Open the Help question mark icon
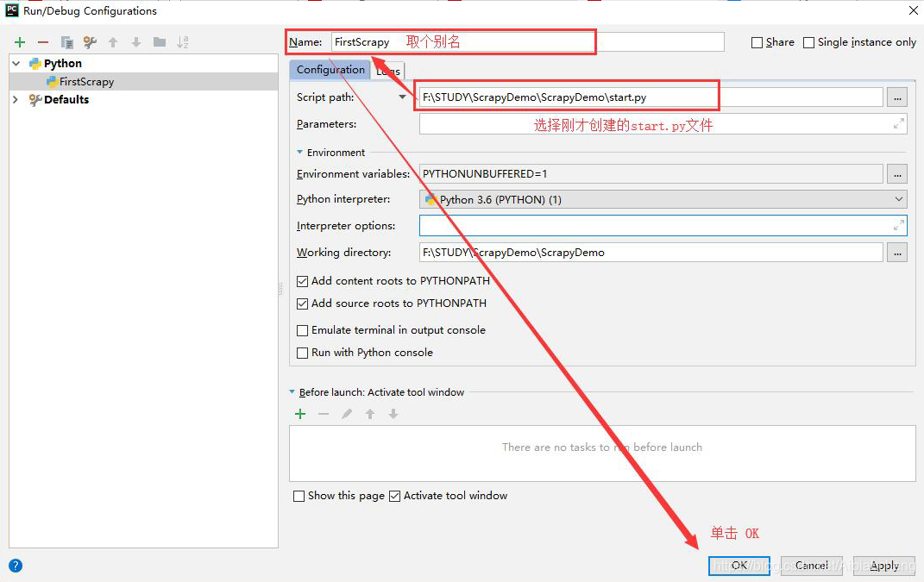 click(16, 565)
